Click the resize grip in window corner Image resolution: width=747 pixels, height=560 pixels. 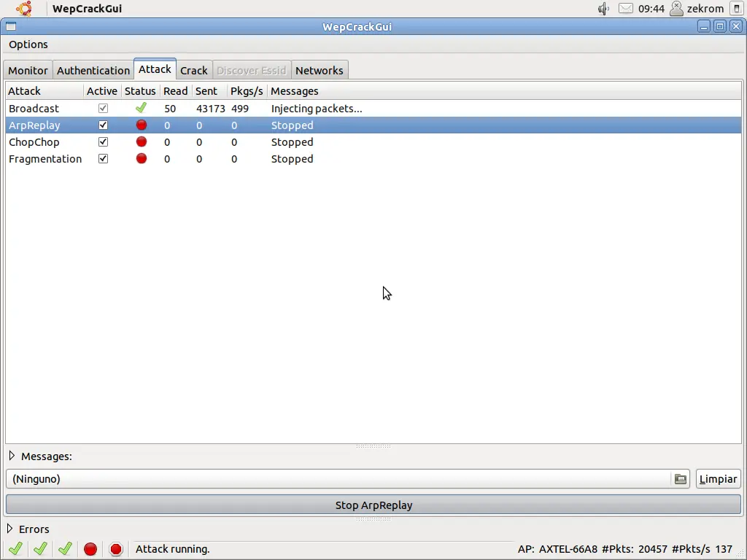coord(741,554)
